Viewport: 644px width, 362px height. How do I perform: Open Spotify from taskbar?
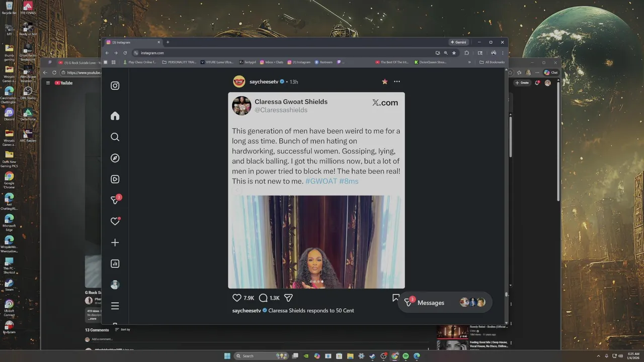point(406,356)
